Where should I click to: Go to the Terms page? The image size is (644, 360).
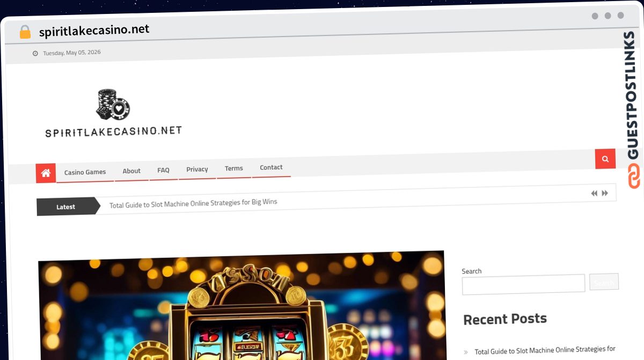(x=233, y=168)
